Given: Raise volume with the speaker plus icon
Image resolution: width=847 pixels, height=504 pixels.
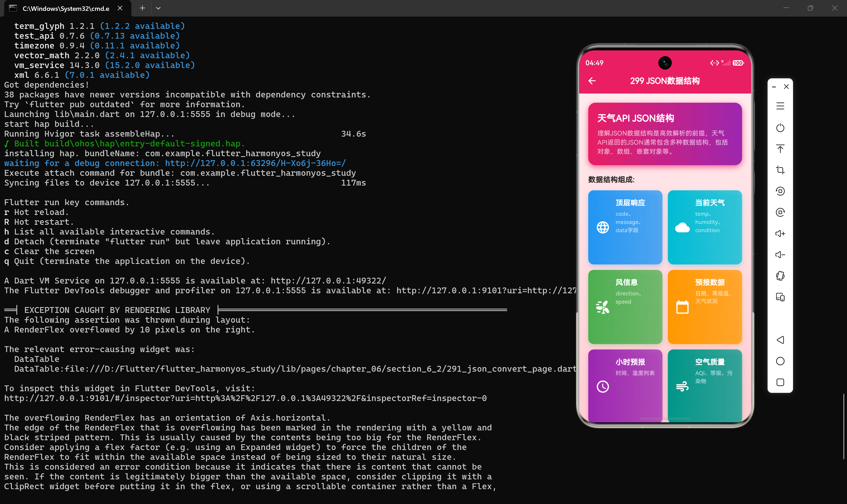Looking at the screenshot, I should coord(780,234).
